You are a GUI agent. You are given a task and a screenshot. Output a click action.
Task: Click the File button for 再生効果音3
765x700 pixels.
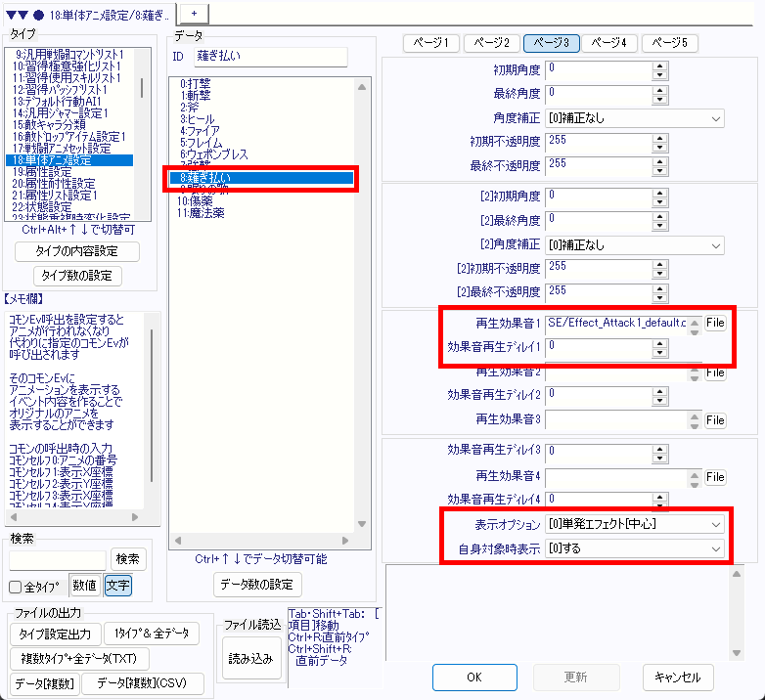[715, 420]
